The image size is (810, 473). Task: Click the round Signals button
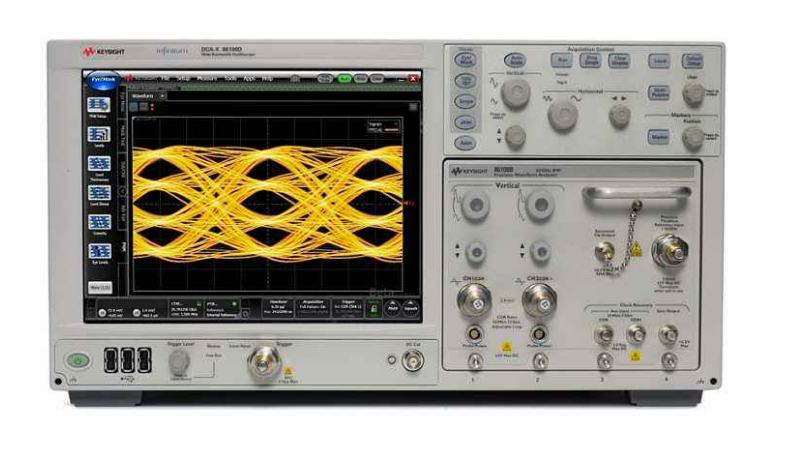pyautogui.click(x=411, y=308)
